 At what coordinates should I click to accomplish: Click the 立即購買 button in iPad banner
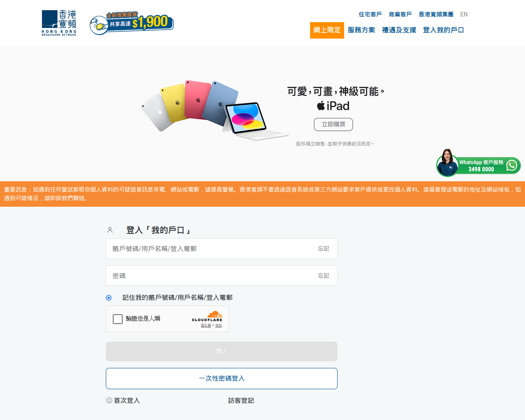(x=333, y=124)
